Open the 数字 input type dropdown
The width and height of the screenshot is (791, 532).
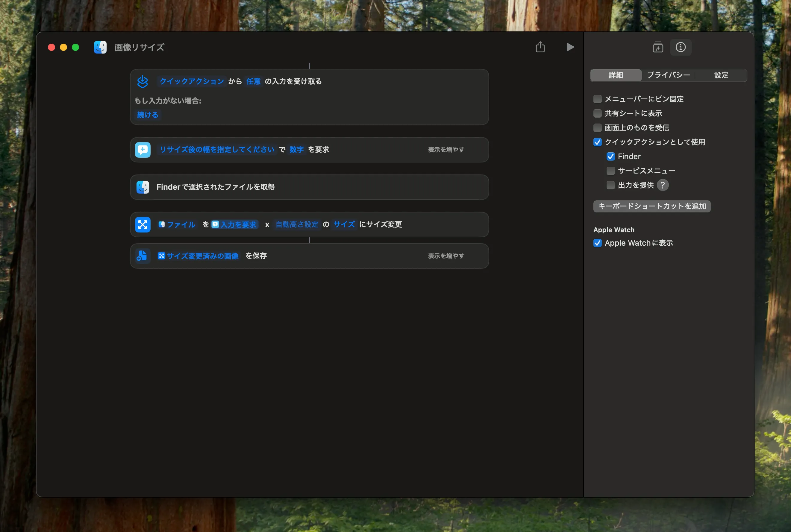pyautogui.click(x=296, y=150)
